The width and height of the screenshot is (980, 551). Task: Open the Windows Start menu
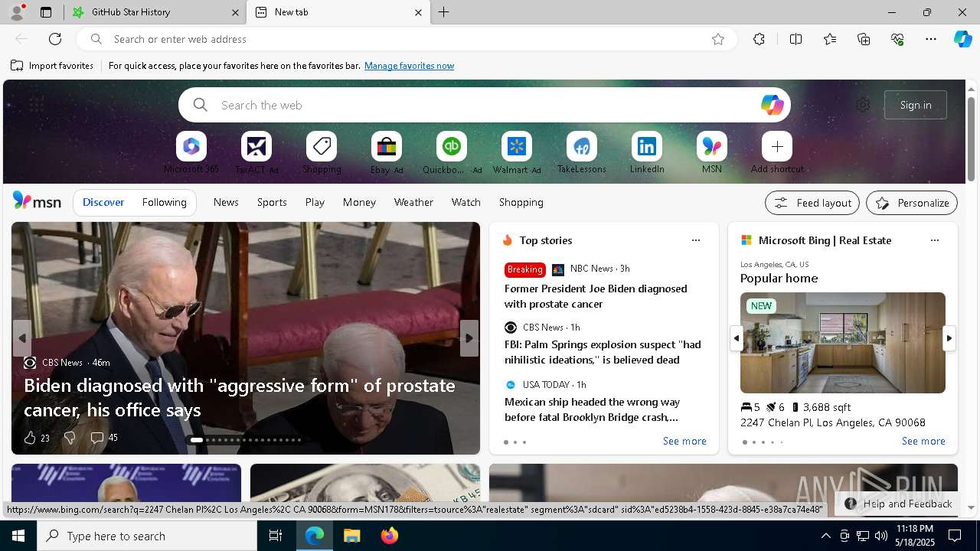[x=18, y=536]
